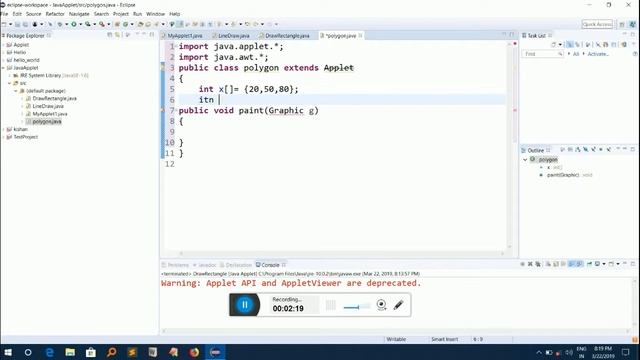
Task: Open Firefox from the taskbar
Action: tap(194, 352)
